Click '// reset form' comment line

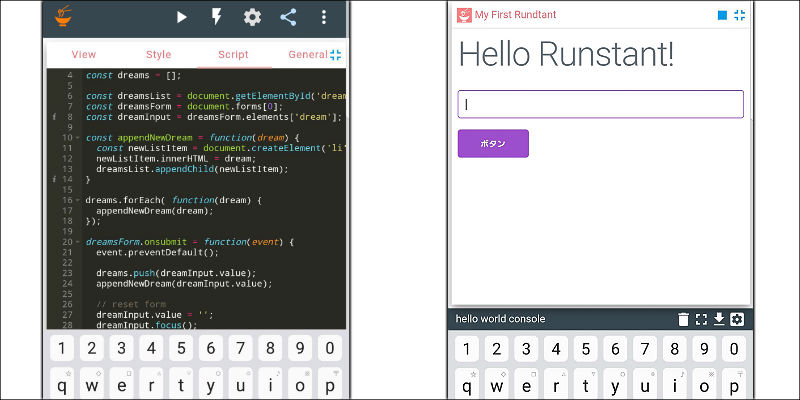131,305
